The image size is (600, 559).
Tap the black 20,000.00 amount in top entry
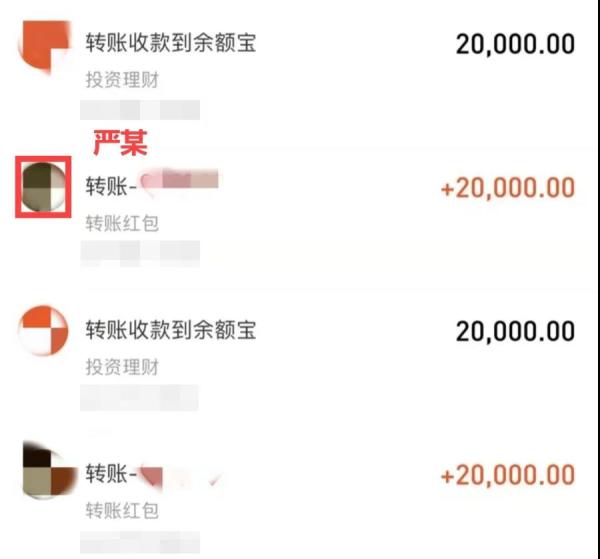pos(515,44)
